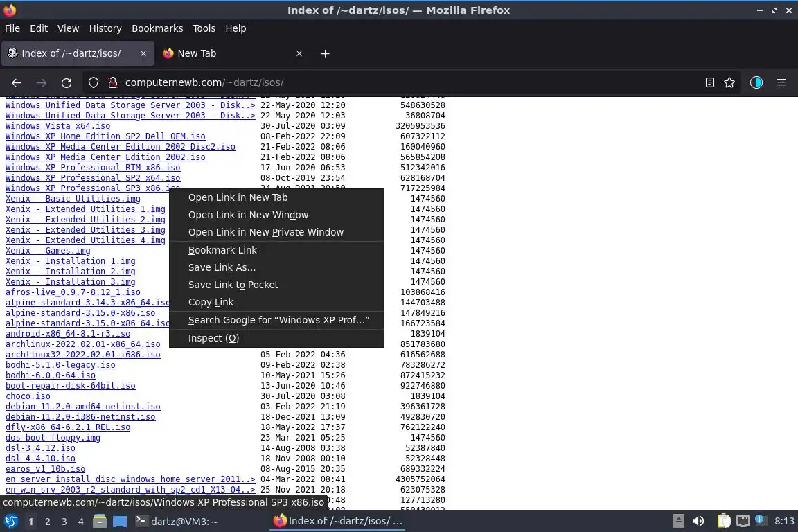The height and width of the screenshot is (532, 798).
Task: Open Windows_XP_Home_Edition_SP2_Dell_OEM.iso link
Action: pyautogui.click(x=105, y=136)
